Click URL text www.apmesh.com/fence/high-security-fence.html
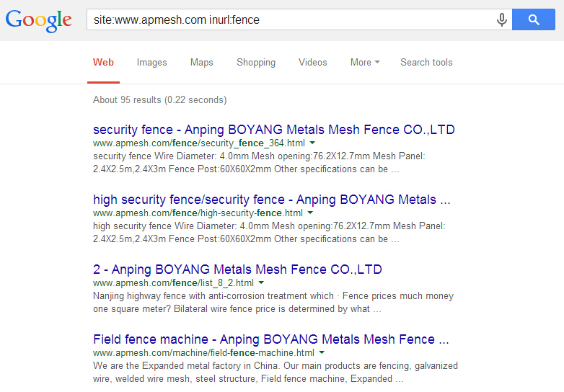564x392 pixels. click(x=198, y=213)
